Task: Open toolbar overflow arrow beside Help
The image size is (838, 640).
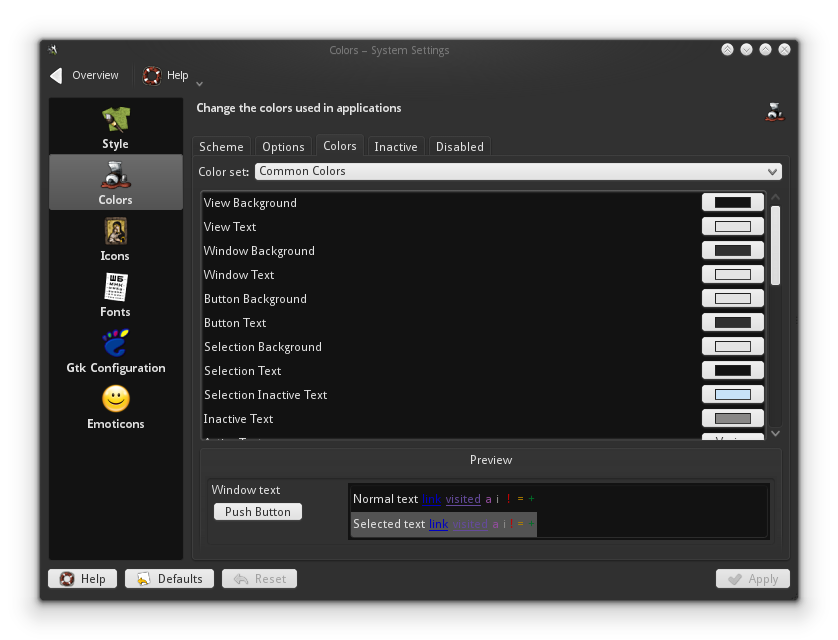Action: pyautogui.click(x=200, y=84)
